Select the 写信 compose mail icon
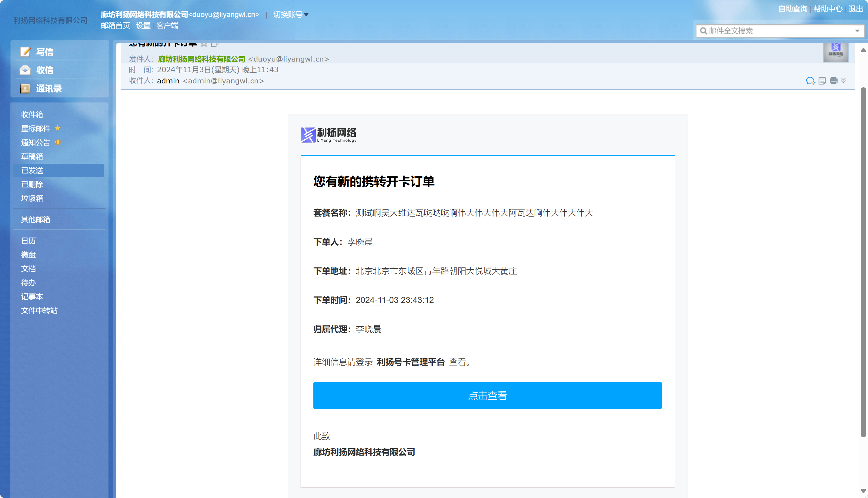This screenshot has width=868, height=498. pyautogui.click(x=26, y=52)
